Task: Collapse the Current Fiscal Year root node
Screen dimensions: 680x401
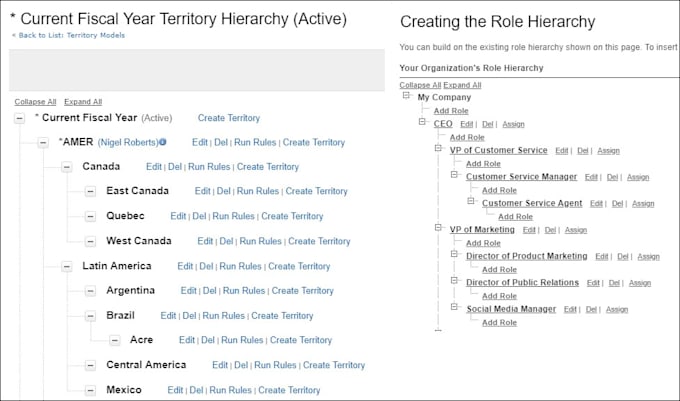Action: (x=19, y=118)
